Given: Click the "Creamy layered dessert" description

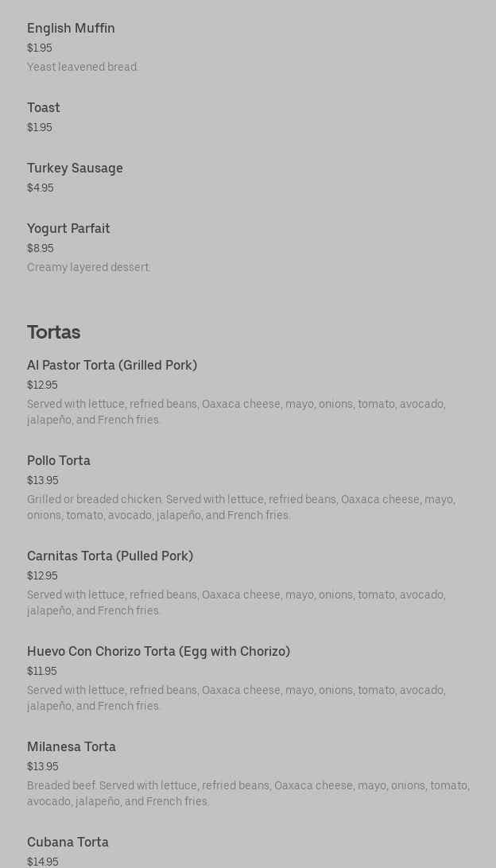Looking at the screenshot, I should [x=88, y=267].
